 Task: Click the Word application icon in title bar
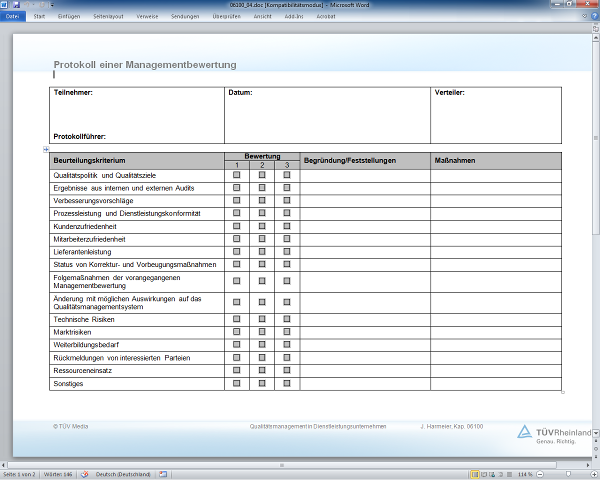click(x=5, y=5)
